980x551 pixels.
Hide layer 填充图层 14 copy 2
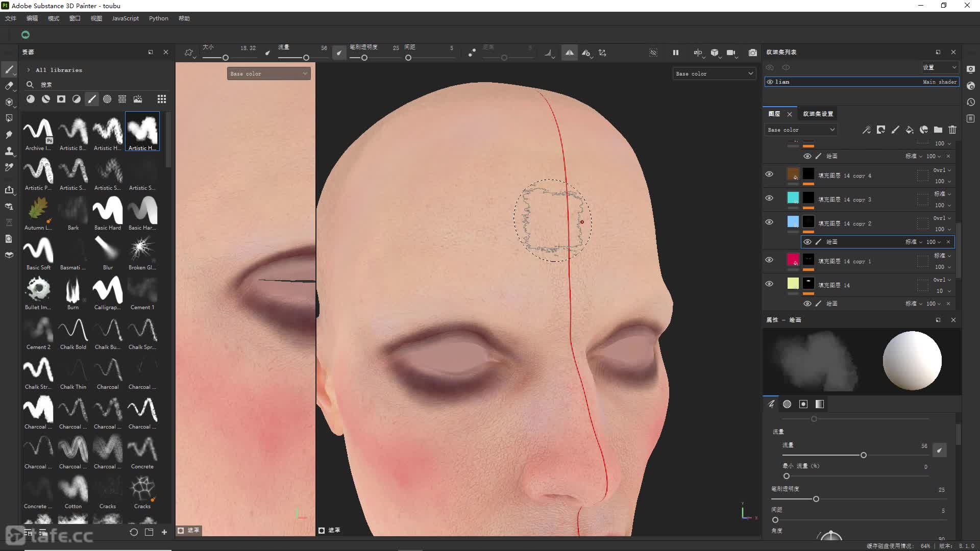point(769,222)
